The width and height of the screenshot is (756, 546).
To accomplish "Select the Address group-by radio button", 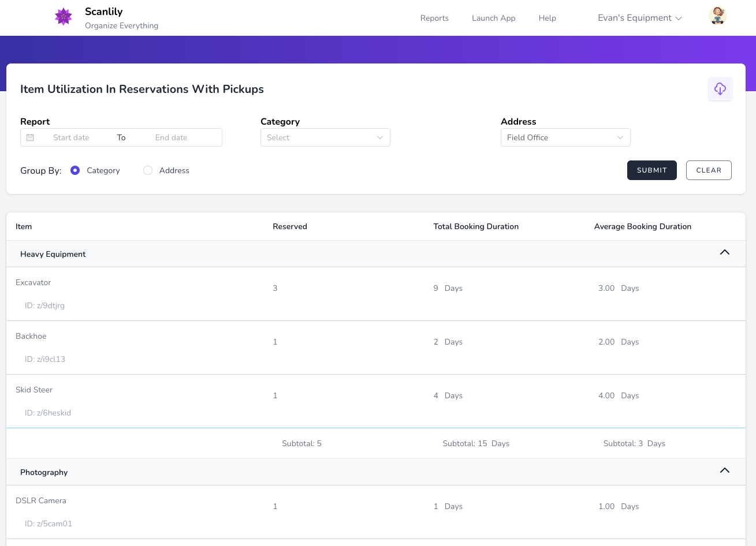I will [x=148, y=170].
